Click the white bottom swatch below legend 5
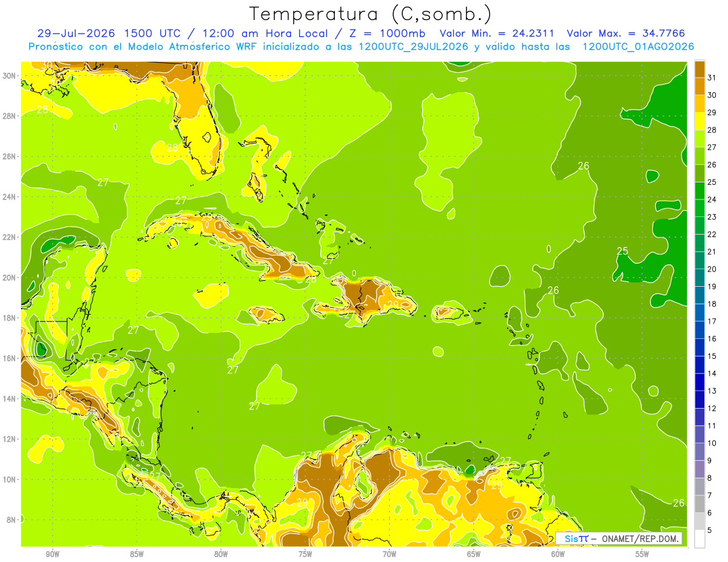Image resolution: width=728 pixels, height=562 pixels. 699,539
